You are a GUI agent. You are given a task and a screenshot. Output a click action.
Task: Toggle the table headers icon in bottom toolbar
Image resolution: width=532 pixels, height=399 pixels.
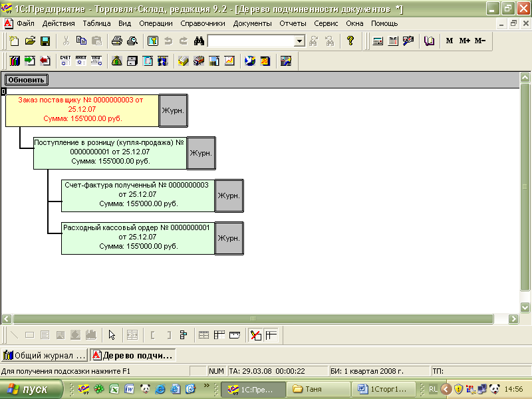pos(271,335)
